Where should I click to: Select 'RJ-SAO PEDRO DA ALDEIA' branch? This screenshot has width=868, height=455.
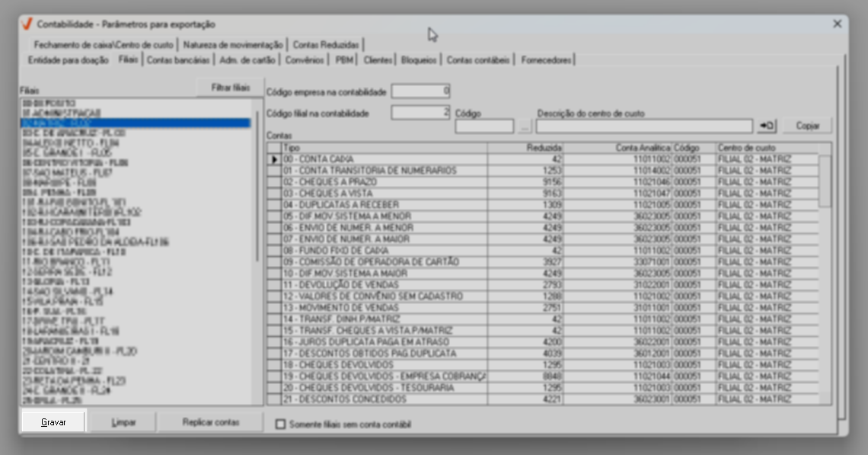point(136,242)
